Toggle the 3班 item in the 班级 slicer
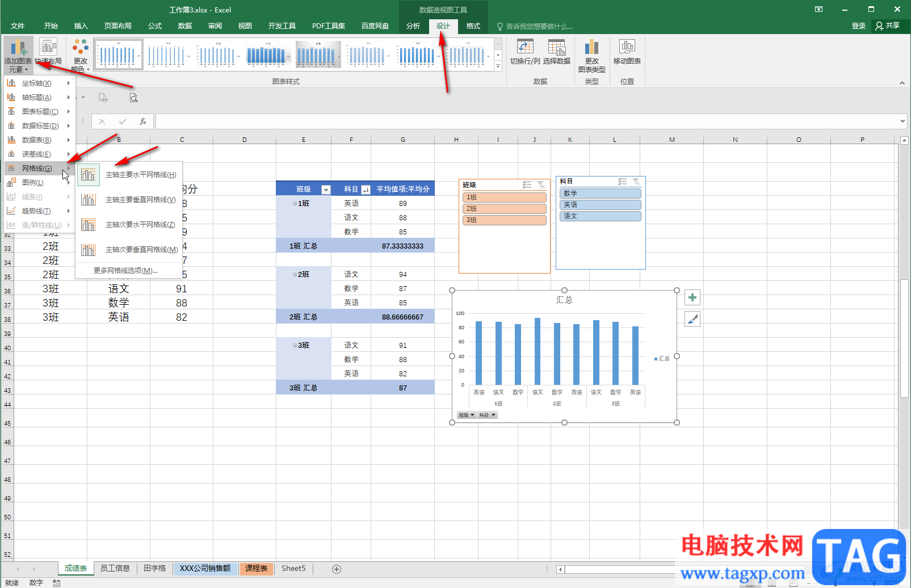 pyautogui.click(x=505, y=220)
